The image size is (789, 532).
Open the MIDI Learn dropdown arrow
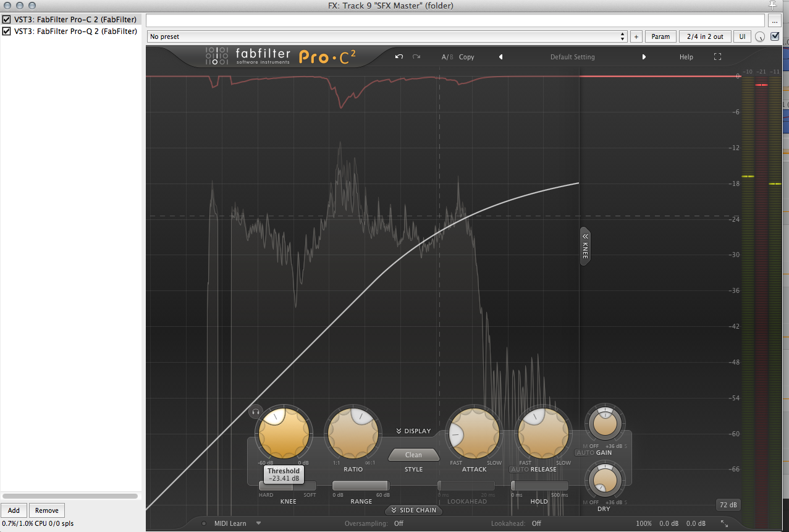coord(258,523)
